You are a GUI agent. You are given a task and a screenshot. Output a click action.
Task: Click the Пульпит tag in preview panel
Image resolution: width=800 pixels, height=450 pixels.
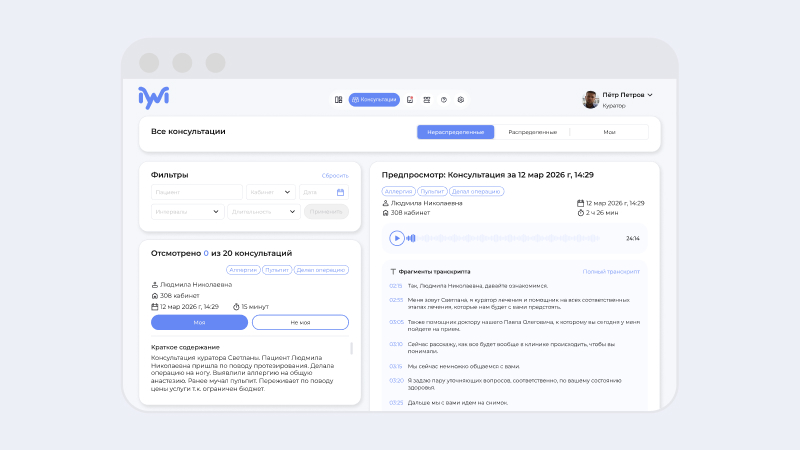tap(432, 191)
